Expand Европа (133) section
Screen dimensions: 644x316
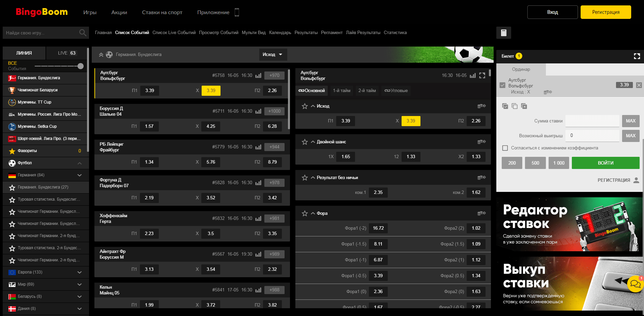coord(80,272)
